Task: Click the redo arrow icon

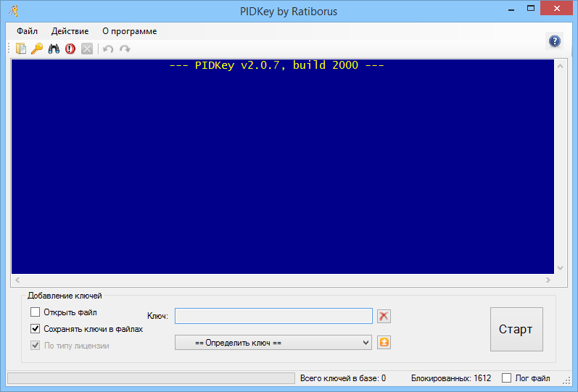Action: [x=125, y=49]
